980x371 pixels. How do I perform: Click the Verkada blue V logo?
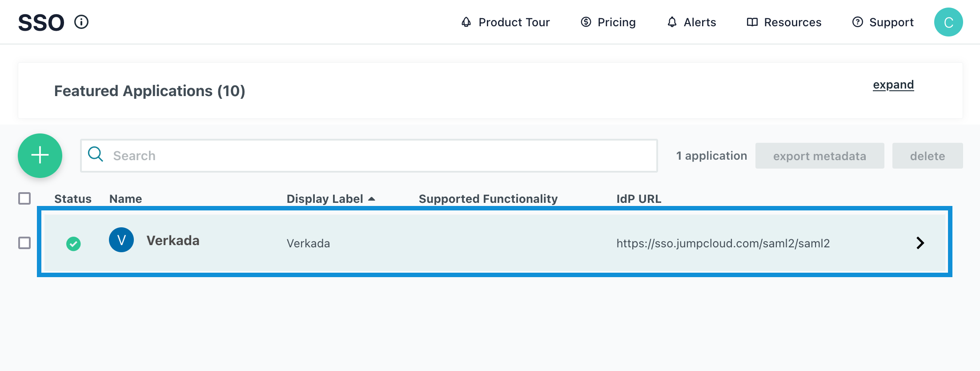click(x=121, y=240)
